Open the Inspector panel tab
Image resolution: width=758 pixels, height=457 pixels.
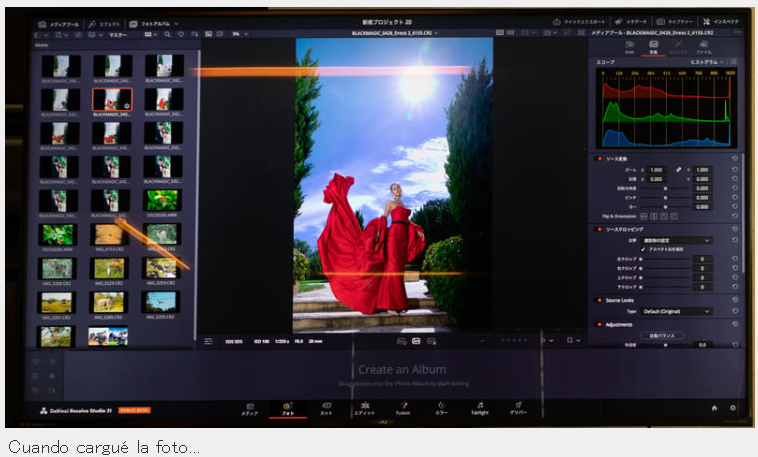[x=721, y=22]
